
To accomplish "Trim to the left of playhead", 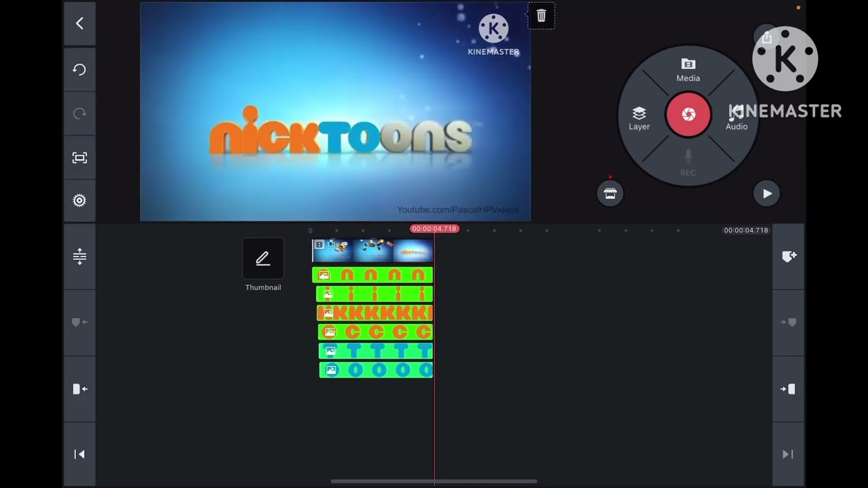I will pyautogui.click(x=79, y=389).
